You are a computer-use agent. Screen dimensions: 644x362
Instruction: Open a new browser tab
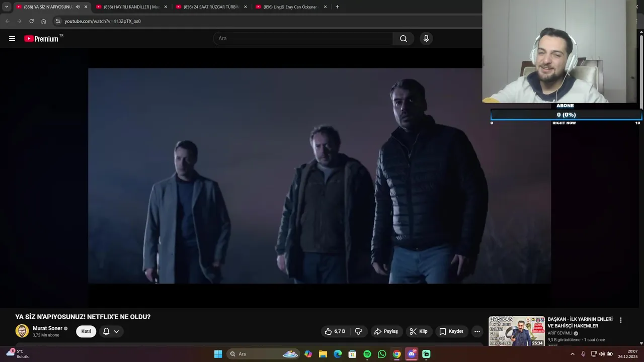coord(337,7)
